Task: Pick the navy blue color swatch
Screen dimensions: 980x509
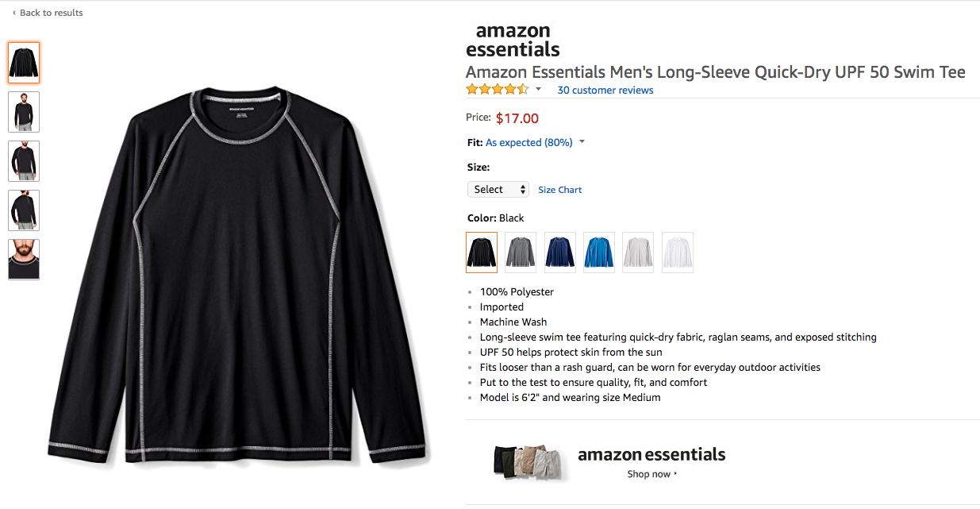Action: pyautogui.click(x=560, y=253)
